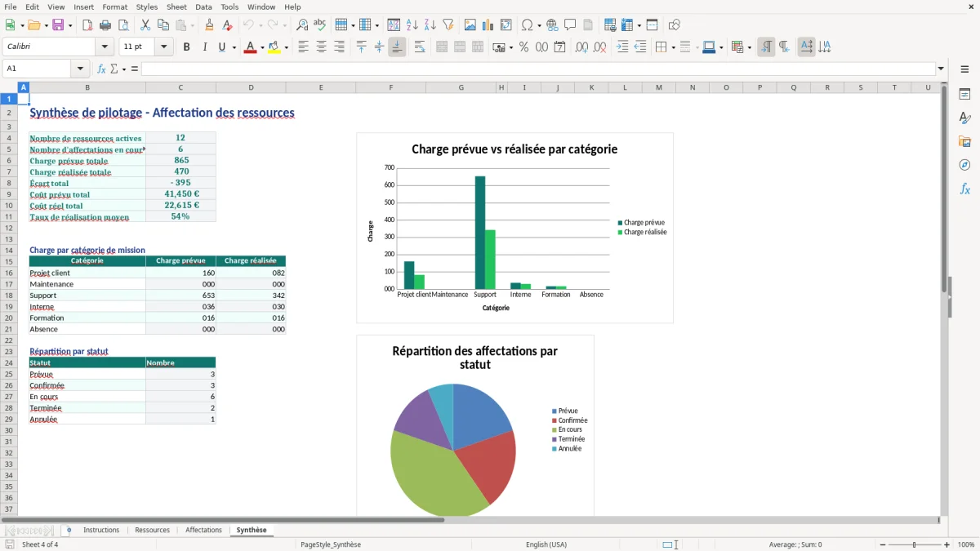Format cells as percent
The image size is (980, 551).
(523, 47)
